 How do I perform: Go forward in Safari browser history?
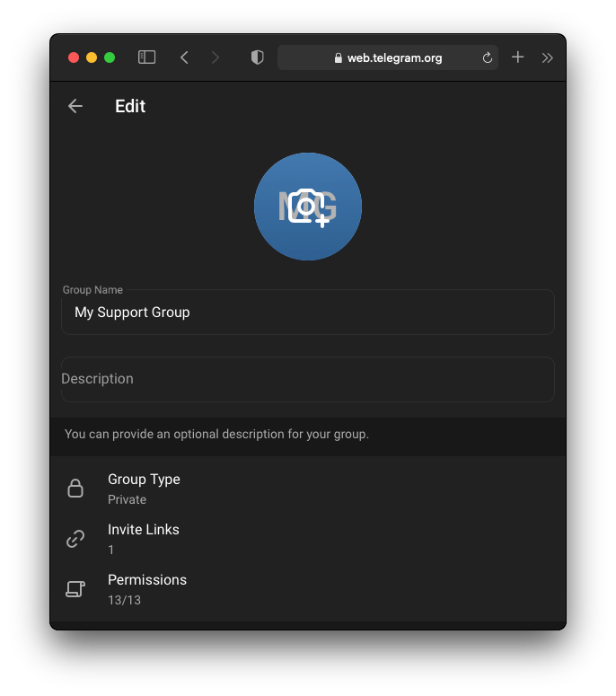click(216, 57)
